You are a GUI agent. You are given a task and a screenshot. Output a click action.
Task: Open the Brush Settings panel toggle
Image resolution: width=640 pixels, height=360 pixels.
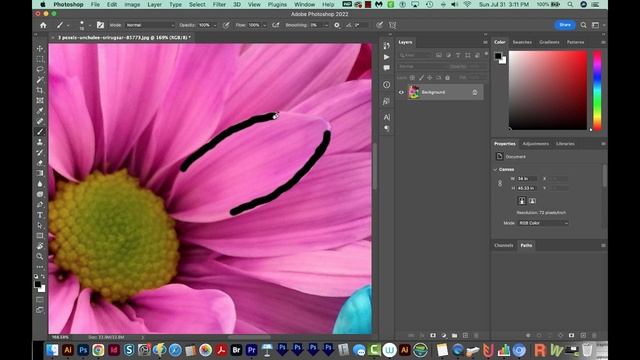coord(100,25)
